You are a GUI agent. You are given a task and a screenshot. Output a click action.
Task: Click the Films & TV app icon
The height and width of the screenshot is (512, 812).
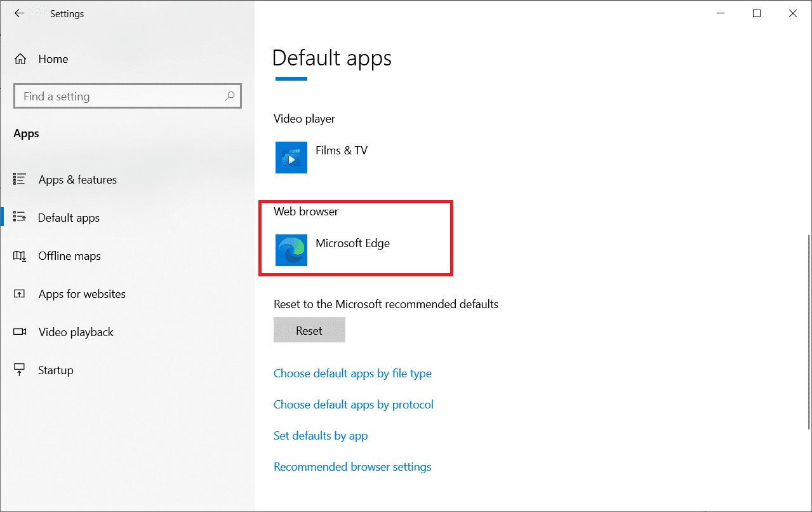[291, 157]
